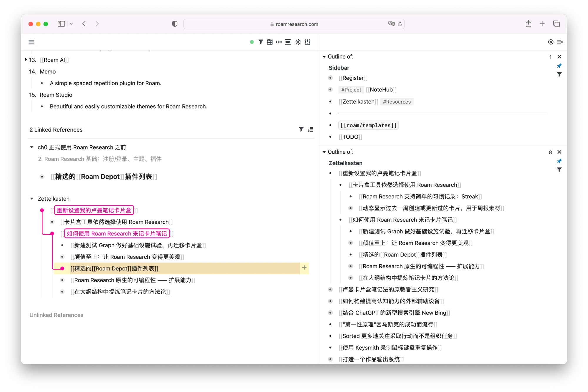
Task: Open the TODO page link
Action: point(350,137)
